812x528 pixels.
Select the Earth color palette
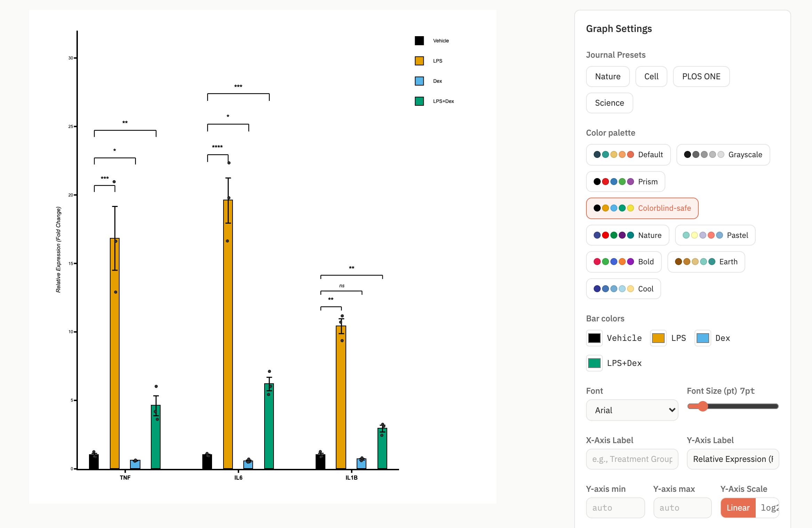pos(706,262)
